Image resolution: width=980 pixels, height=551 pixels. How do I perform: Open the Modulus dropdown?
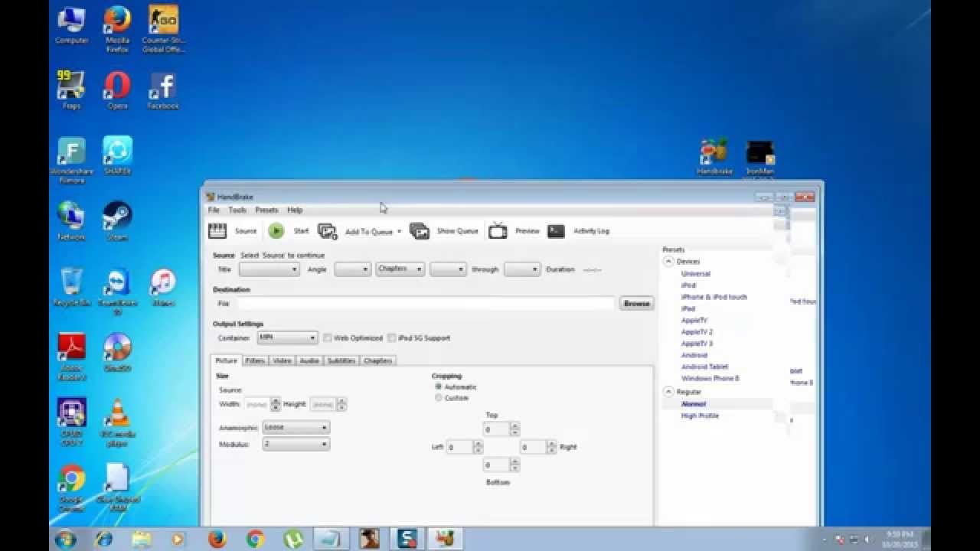coord(296,444)
